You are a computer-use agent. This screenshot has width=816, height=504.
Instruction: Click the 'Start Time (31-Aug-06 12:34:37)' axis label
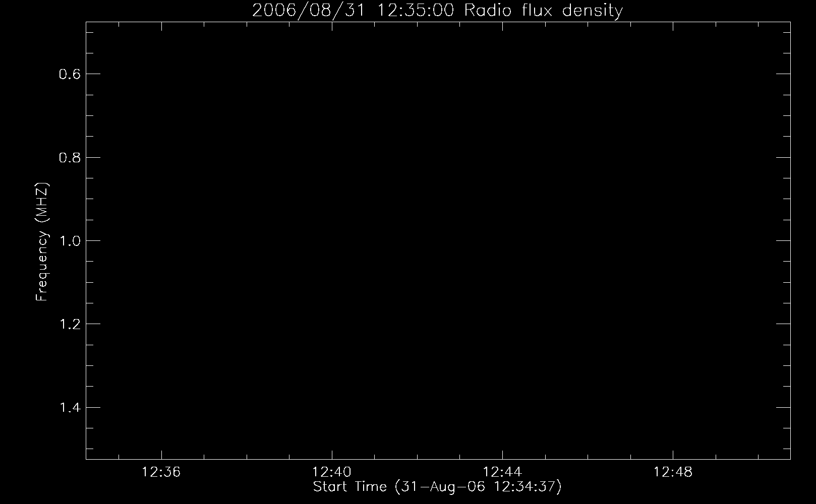tap(437, 487)
